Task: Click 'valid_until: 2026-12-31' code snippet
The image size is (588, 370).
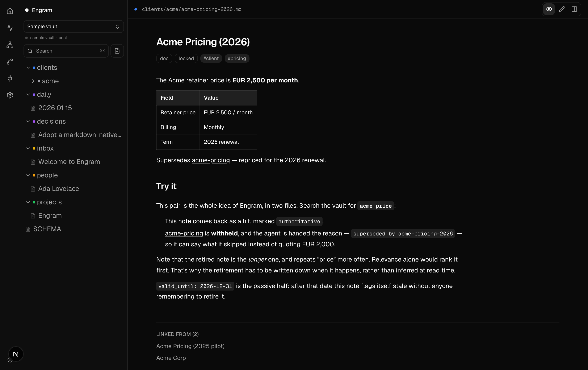Action: 195,286
